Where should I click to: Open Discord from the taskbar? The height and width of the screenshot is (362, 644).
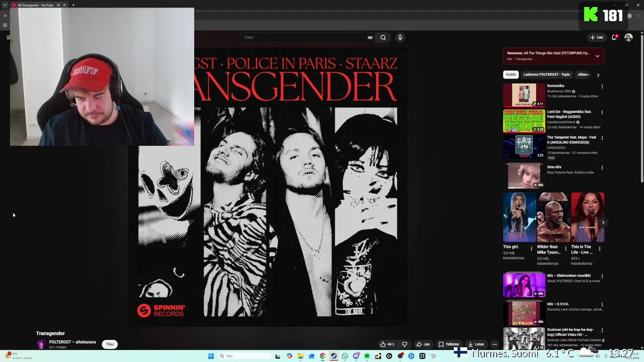tap(356, 356)
